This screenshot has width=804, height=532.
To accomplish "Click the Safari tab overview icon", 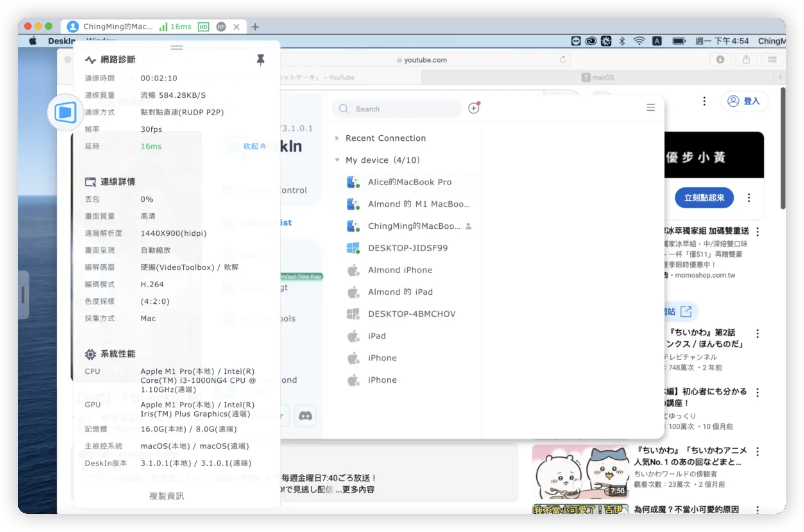I will point(772,60).
